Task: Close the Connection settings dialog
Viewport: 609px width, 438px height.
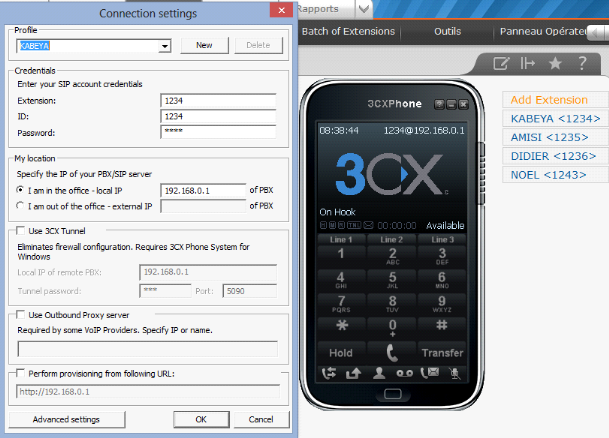Action: tap(282, 10)
